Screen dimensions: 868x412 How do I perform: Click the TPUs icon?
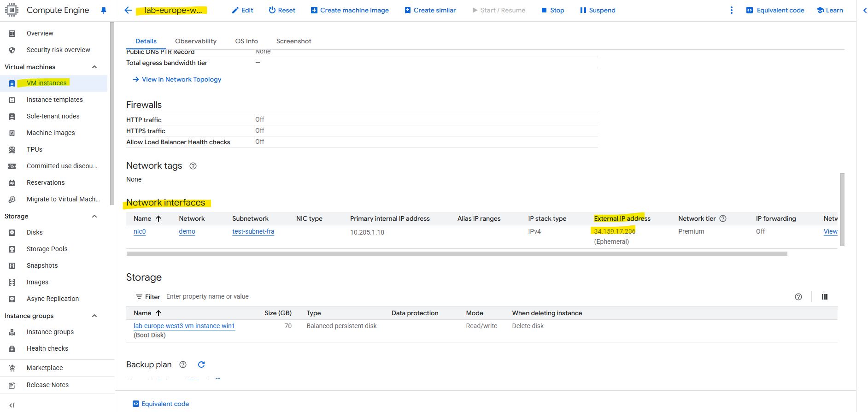click(x=12, y=149)
